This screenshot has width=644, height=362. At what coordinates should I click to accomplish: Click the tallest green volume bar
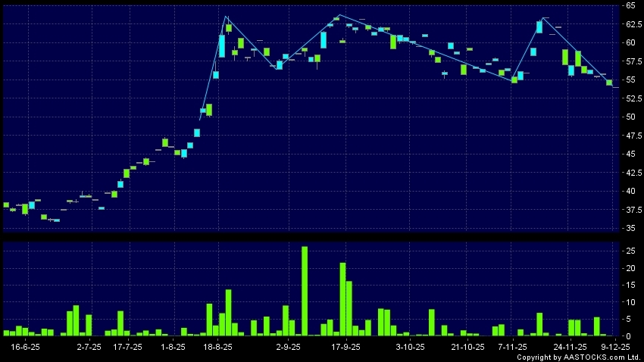click(x=305, y=291)
